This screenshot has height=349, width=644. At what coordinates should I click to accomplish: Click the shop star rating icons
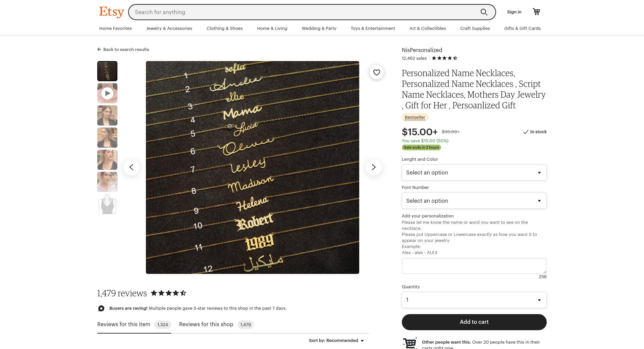tap(444, 58)
